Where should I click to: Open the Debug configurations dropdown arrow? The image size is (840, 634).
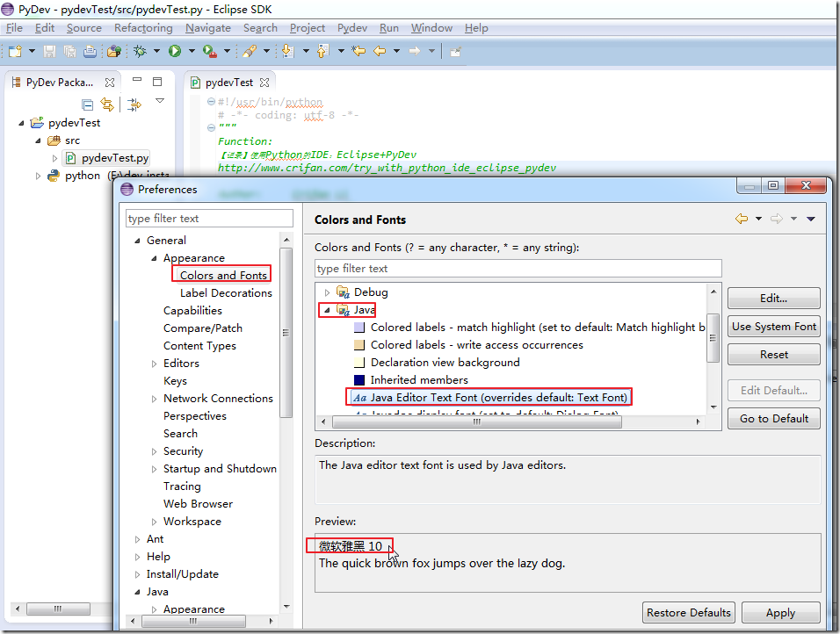click(x=156, y=52)
